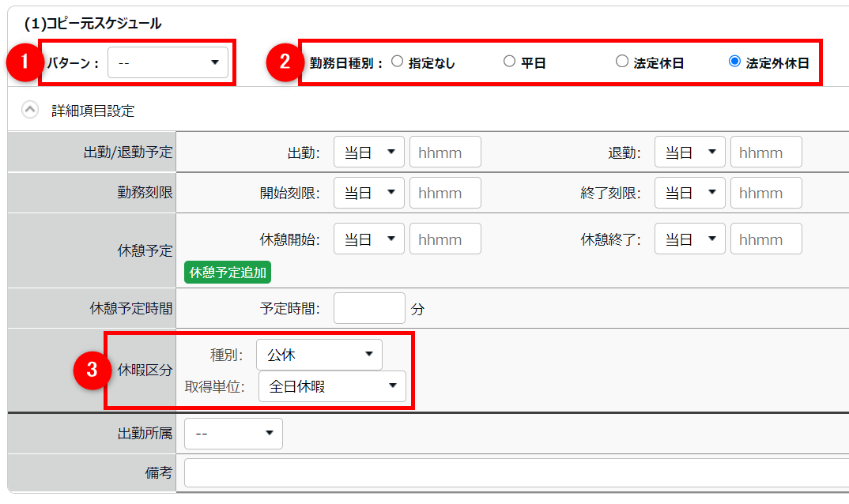Expand the 開始刻限 day dropdown

[368, 193]
